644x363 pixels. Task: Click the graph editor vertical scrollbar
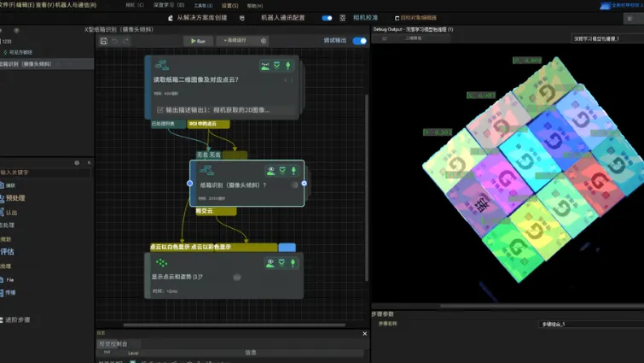point(367,187)
